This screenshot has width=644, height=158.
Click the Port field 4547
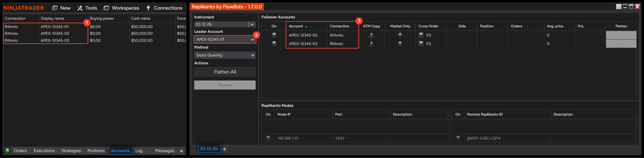tap(361, 138)
